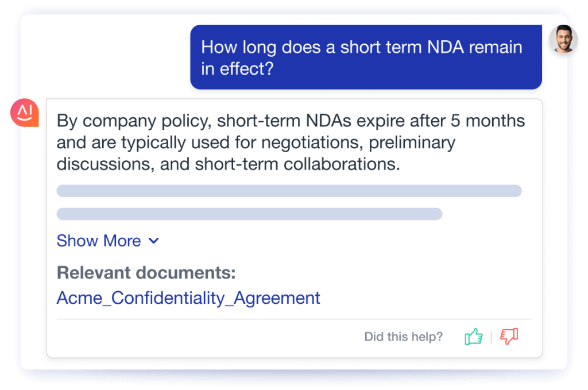The image size is (588, 390).
Task: Click the middle answer line mentioning "negotiations, preliminary"
Action: pyautogui.click(x=256, y=142)
